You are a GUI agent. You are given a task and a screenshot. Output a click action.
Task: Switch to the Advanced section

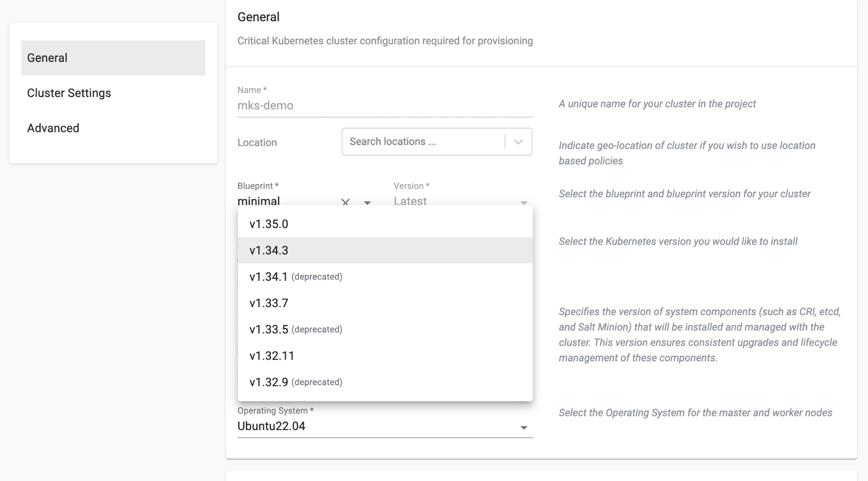(53, 128)
